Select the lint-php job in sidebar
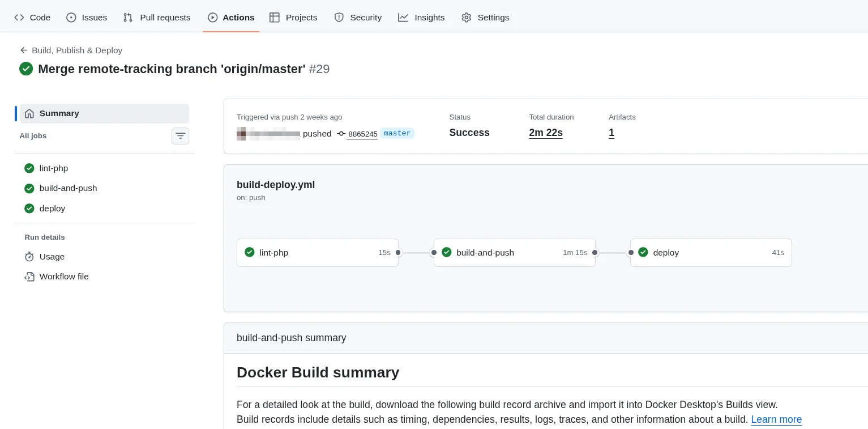This screenshot has height=429, width=868. pos(54,168)
